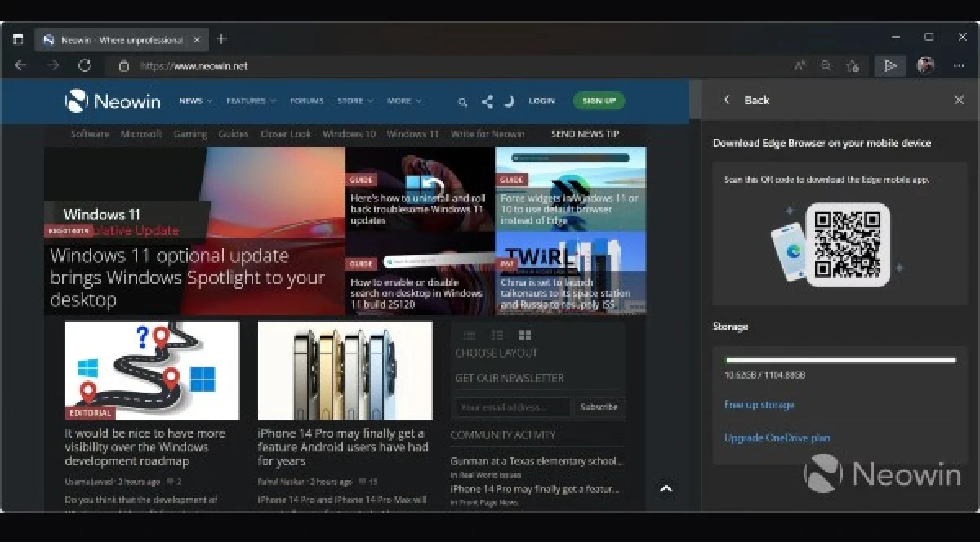Viewport: 980px width, 551px height.
Task: Select the grid layout icon
Action: [525, 335]
